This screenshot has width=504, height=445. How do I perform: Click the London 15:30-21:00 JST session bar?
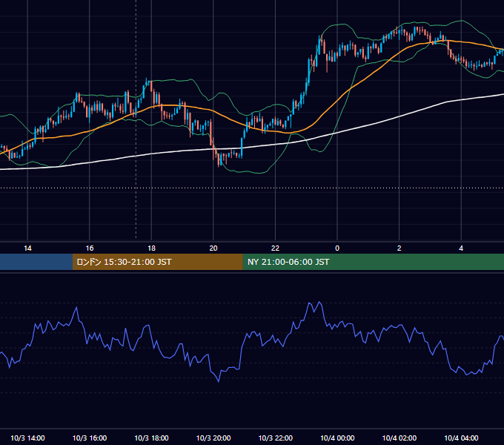coord(157,262)
